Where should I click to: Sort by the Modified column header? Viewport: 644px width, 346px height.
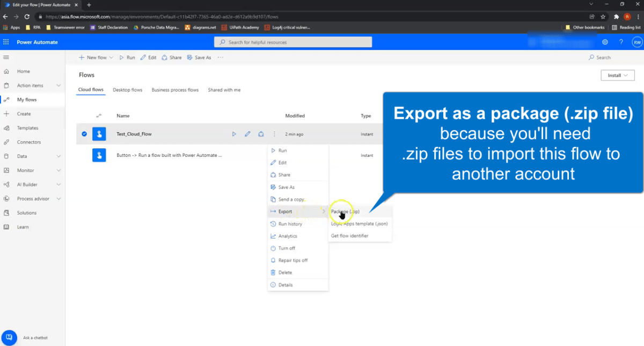pos(295,116)
